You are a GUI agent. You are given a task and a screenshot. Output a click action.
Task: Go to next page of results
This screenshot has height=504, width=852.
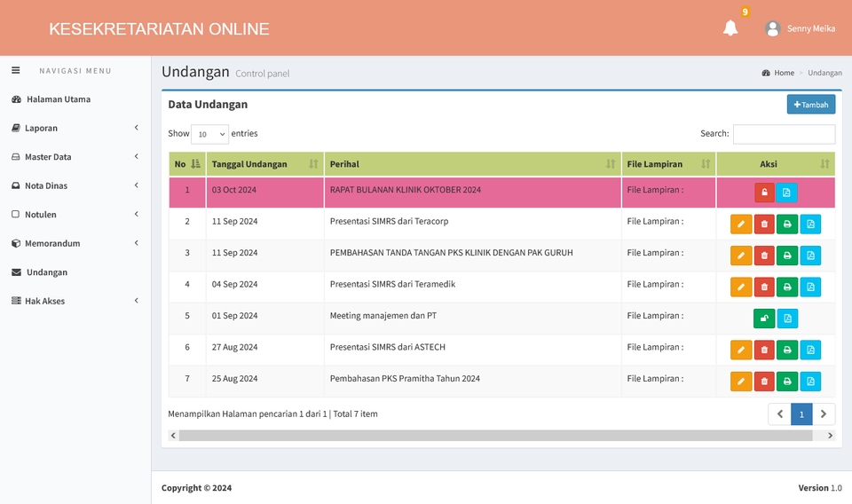tap(824, 413)
